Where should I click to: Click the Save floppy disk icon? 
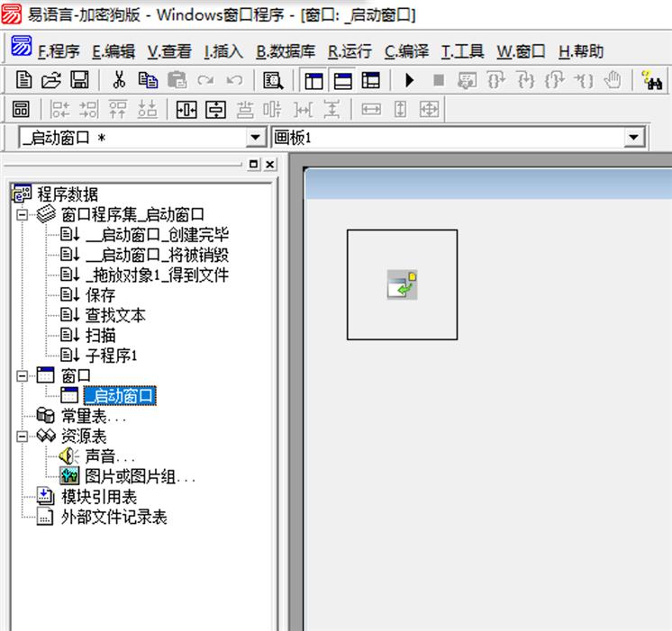(79, 80)
